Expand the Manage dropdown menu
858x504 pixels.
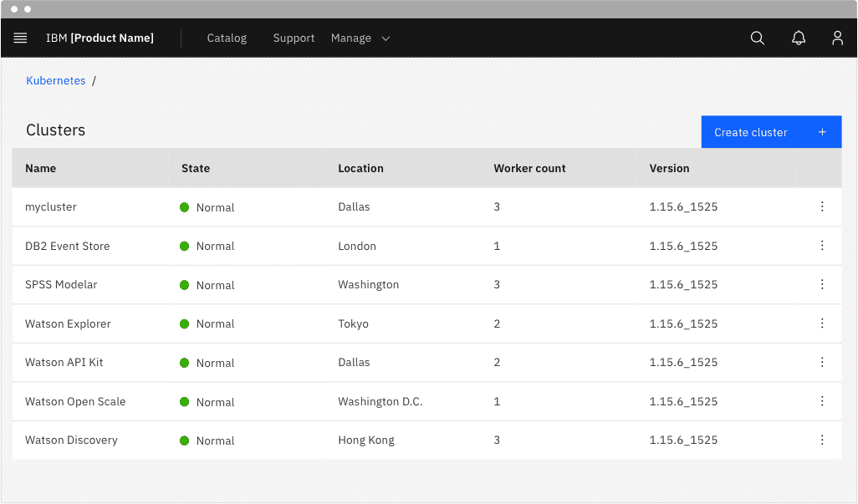click(360, 38)
